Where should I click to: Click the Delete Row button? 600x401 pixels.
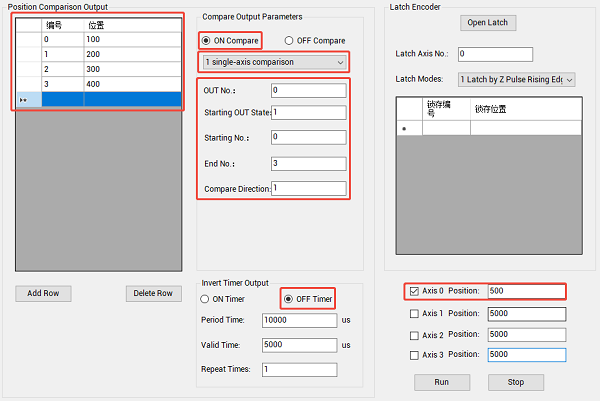click(154, 293)
